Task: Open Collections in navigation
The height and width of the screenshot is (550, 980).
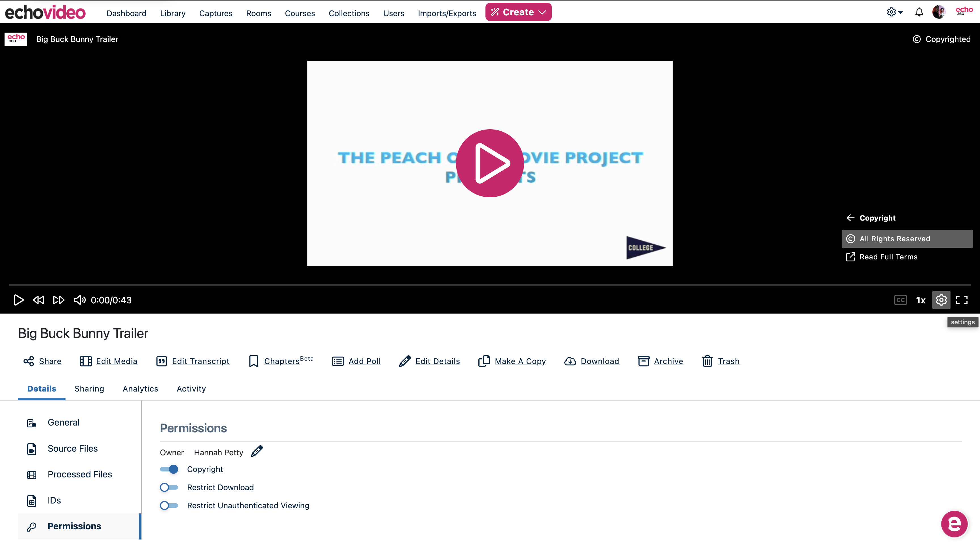Action: pyautogui.click(x=349, y=13)
